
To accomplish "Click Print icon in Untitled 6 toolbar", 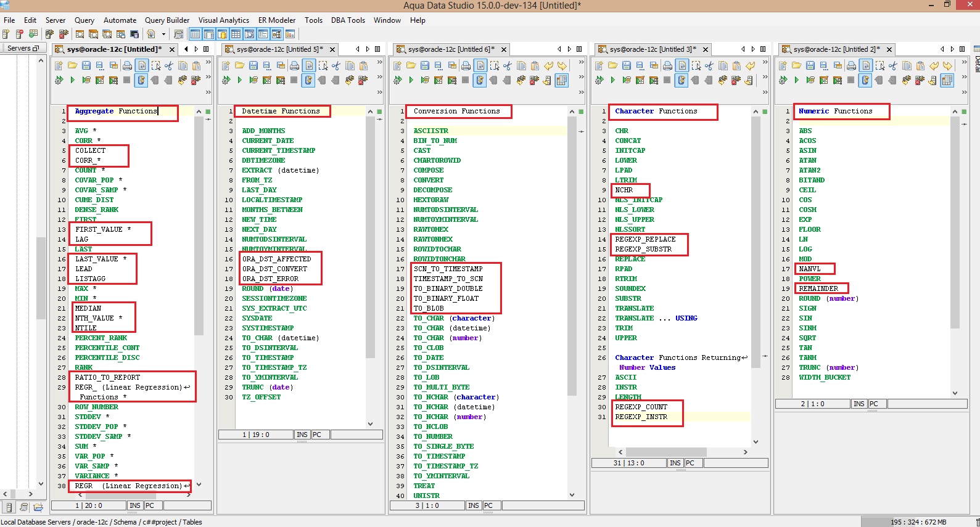I will click(x=466, y=65).
